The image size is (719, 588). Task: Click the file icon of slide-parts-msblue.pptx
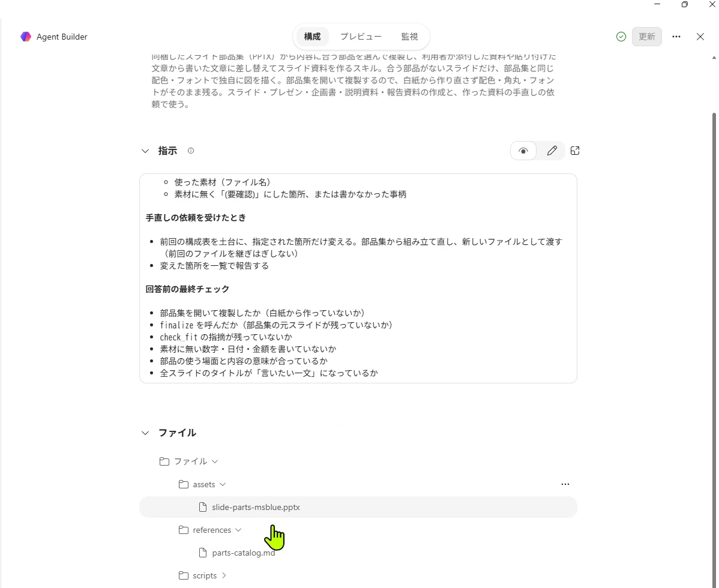203,508
